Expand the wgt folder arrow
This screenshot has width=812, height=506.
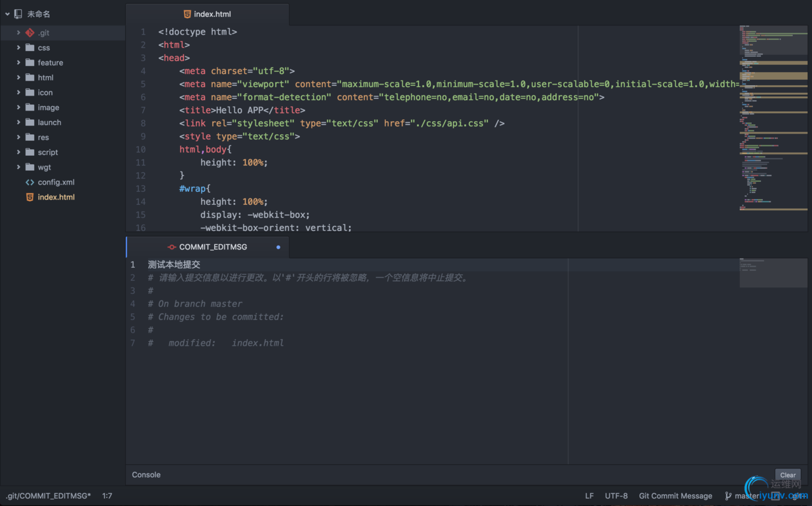click(18, 168)
